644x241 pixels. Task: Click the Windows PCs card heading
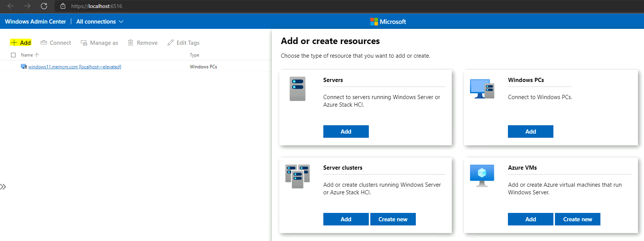pyautogui.click(x=526, y=80)
